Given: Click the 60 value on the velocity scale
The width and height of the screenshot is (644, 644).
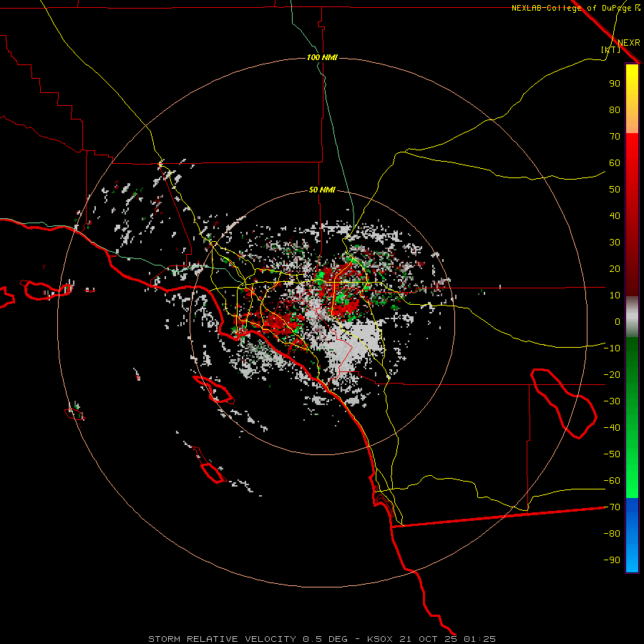Looking at the screenshot, I should (615, 163).
